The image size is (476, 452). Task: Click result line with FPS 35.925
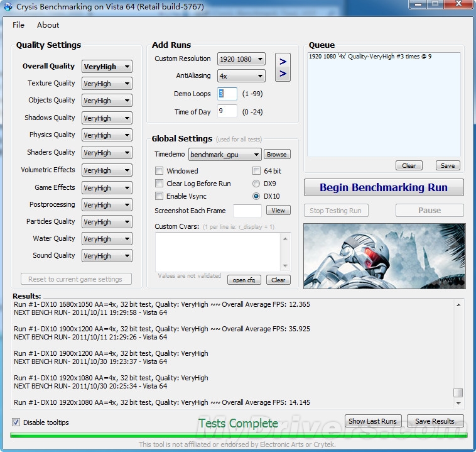click(162, 329)
